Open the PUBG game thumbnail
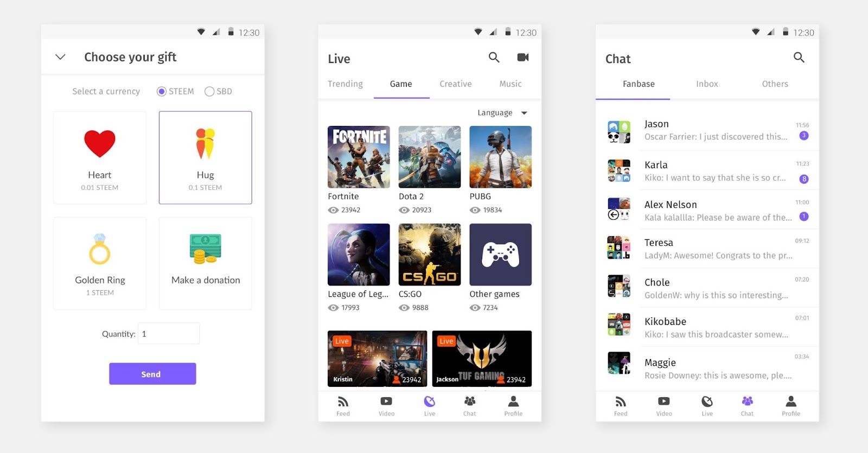868x453 pixels. (501, 157)
